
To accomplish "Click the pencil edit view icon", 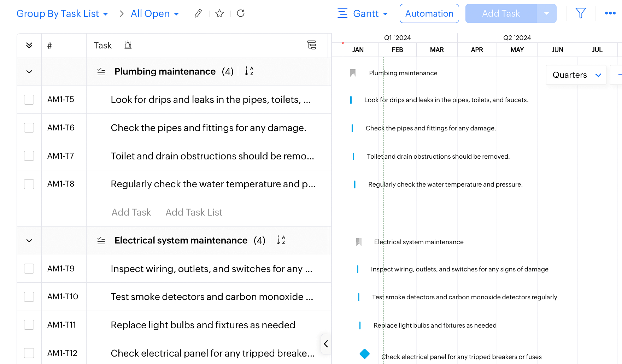I will [x=198, y=13].
